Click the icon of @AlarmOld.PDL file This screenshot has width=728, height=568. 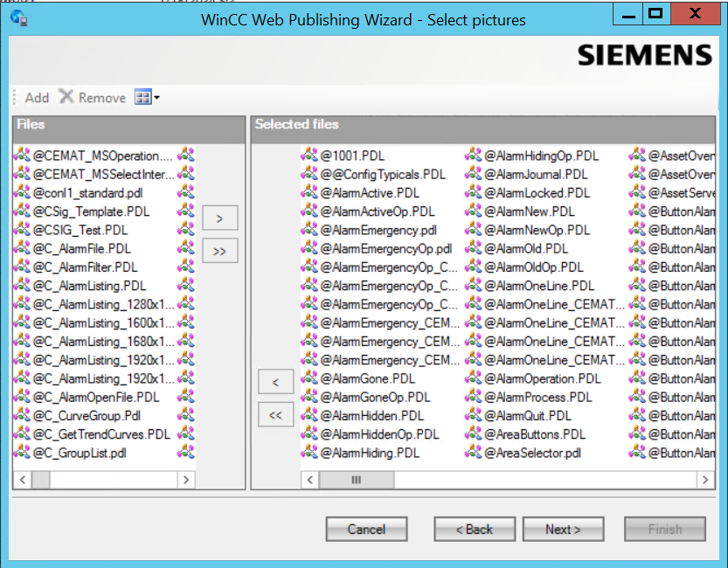point(473,247)
